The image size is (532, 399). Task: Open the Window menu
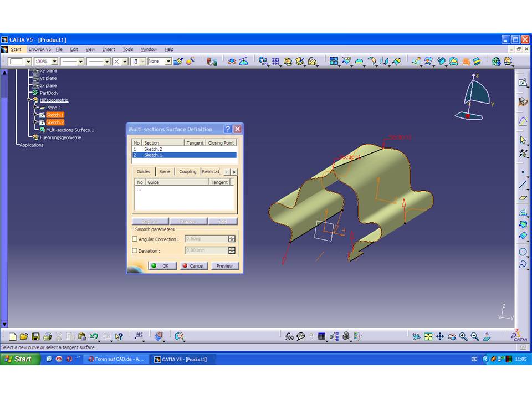coord(149,49)
